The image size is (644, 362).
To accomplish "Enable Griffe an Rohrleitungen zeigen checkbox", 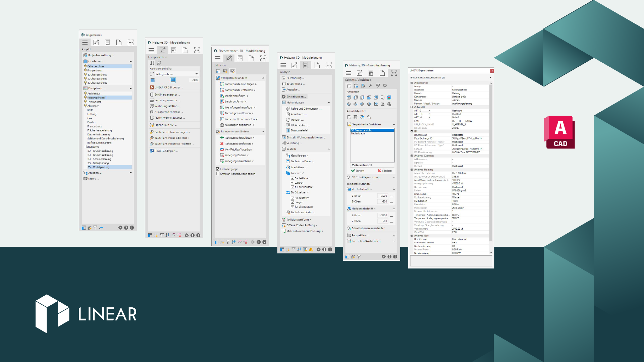I will click(x=218, y=174).
